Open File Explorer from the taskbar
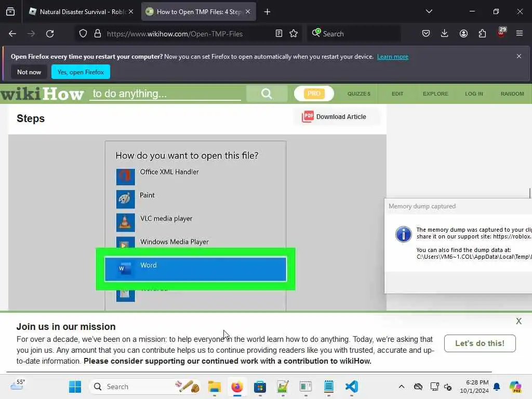Viewport: 532px width, 399px height. [x=215, y=387]
